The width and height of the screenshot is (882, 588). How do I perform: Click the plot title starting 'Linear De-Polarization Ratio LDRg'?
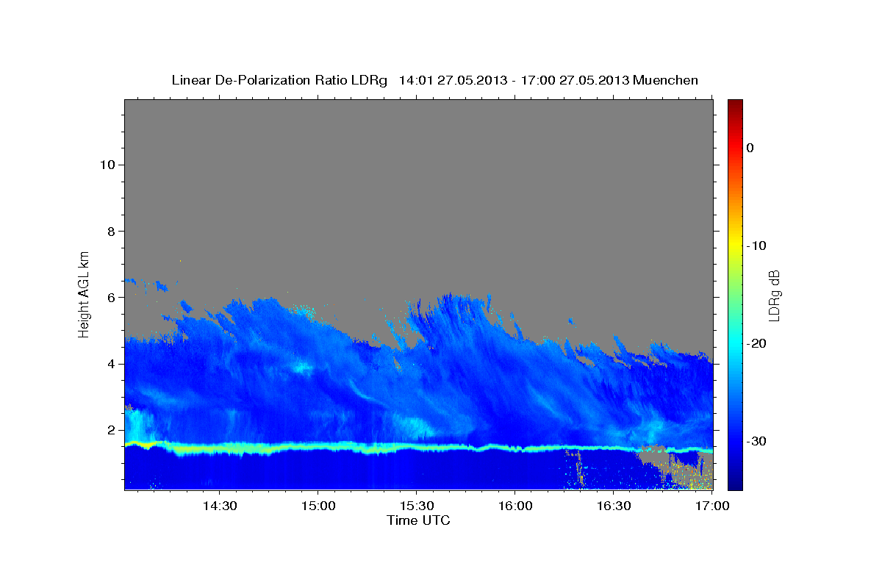pos(434,80)
